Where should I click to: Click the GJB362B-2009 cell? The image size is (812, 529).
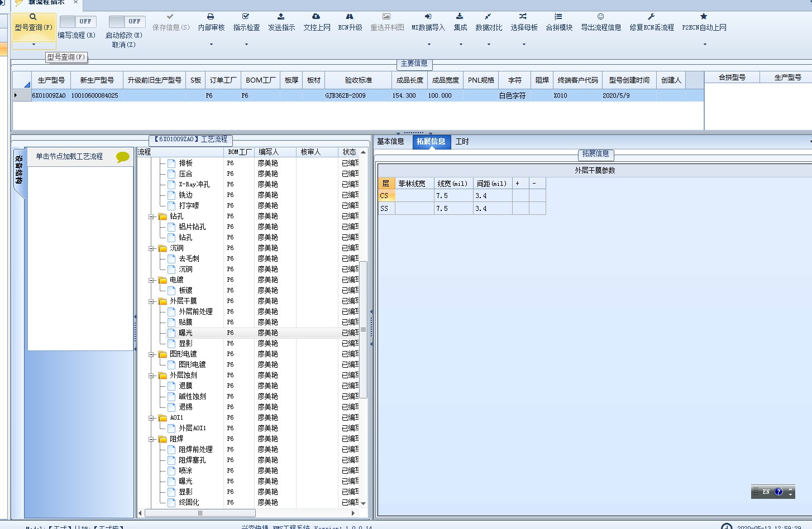[x=358, y=95]
